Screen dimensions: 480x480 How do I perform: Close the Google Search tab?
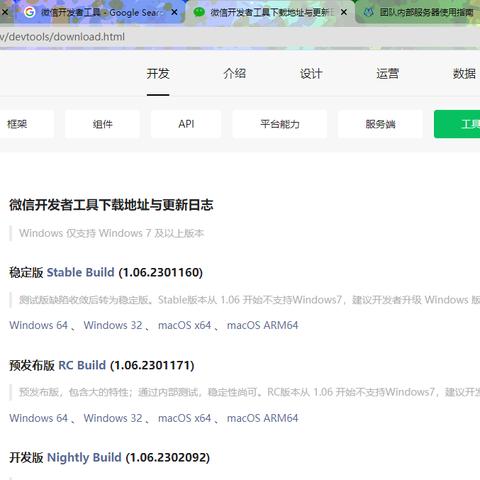tap(174, 12)
